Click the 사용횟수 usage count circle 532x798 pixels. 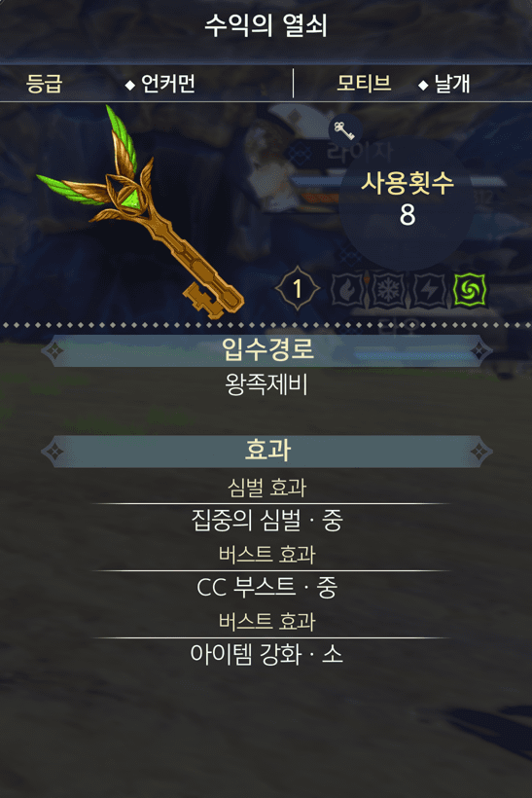coord(407,201)
